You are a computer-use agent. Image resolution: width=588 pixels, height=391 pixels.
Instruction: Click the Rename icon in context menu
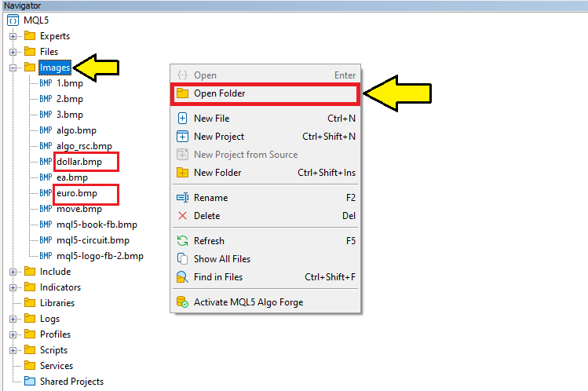coord(182,198)
